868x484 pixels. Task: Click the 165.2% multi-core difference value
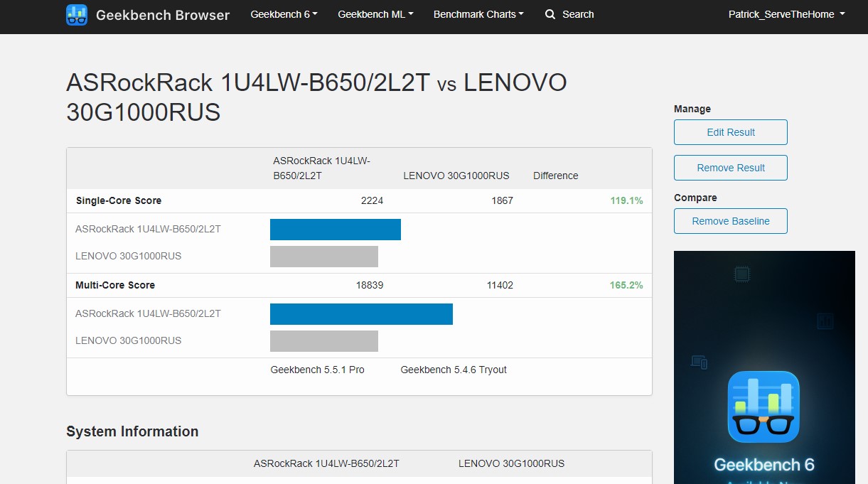626,285
